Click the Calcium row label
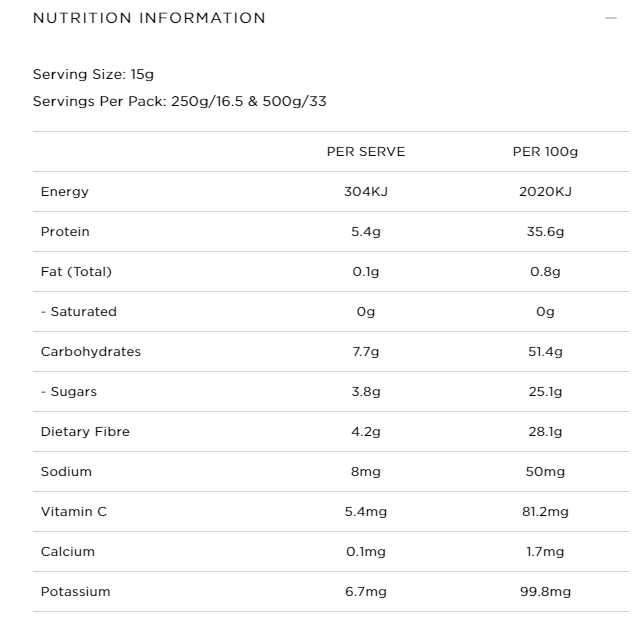Screen dimensions: 644x628 click(68, 552)
